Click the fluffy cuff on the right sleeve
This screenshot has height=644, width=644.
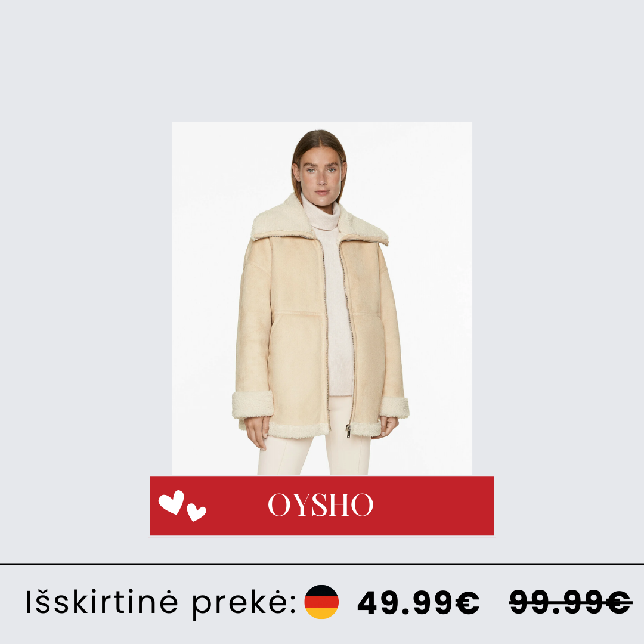(394, 407)
